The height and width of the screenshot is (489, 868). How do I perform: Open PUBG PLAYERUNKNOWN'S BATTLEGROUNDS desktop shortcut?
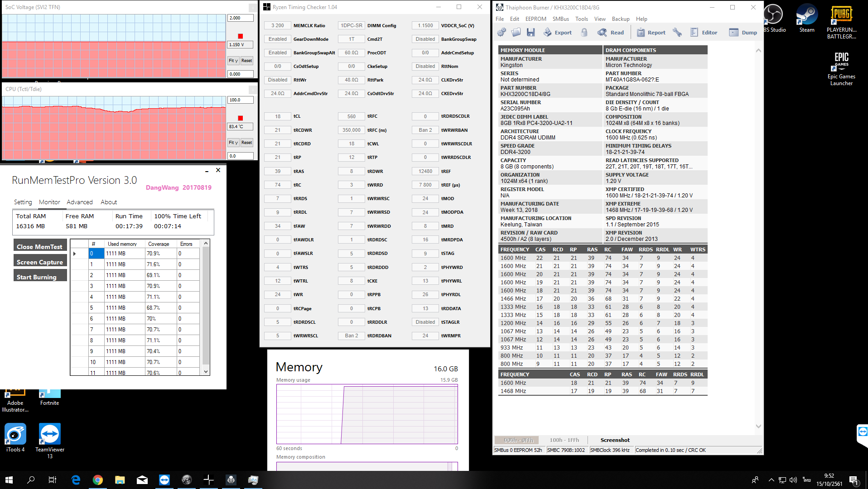coord(841,21)
